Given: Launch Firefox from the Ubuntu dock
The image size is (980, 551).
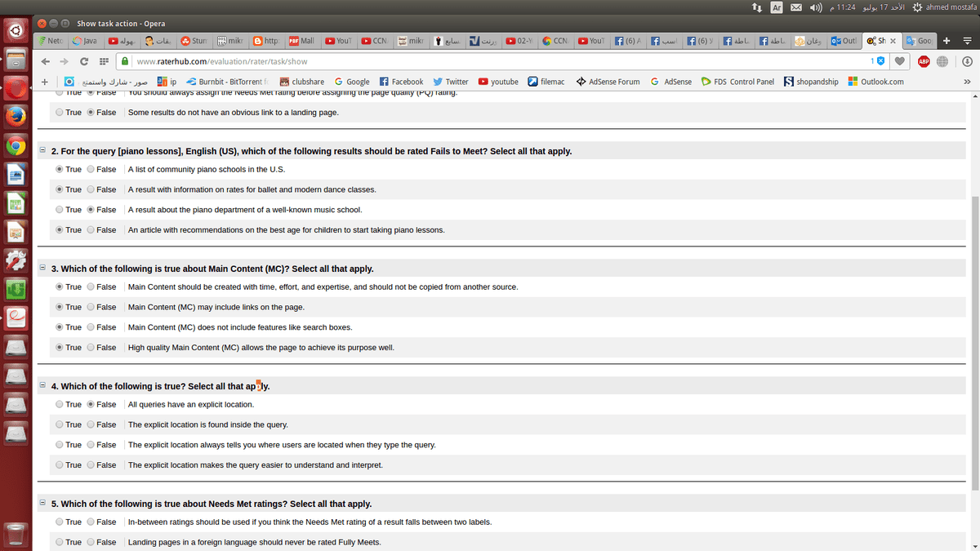Looking at the screenshot, I should coord(16,116).
